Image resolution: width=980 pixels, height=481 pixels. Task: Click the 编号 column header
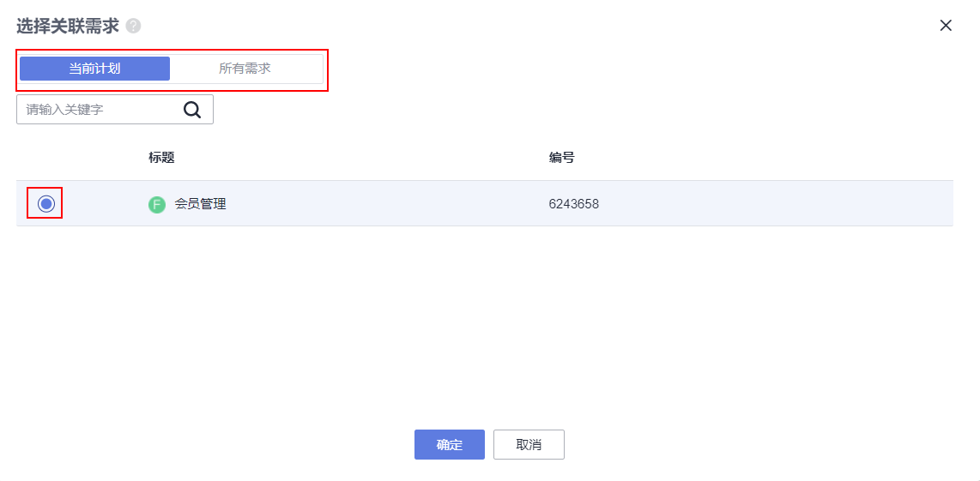(x=561, y=158)
